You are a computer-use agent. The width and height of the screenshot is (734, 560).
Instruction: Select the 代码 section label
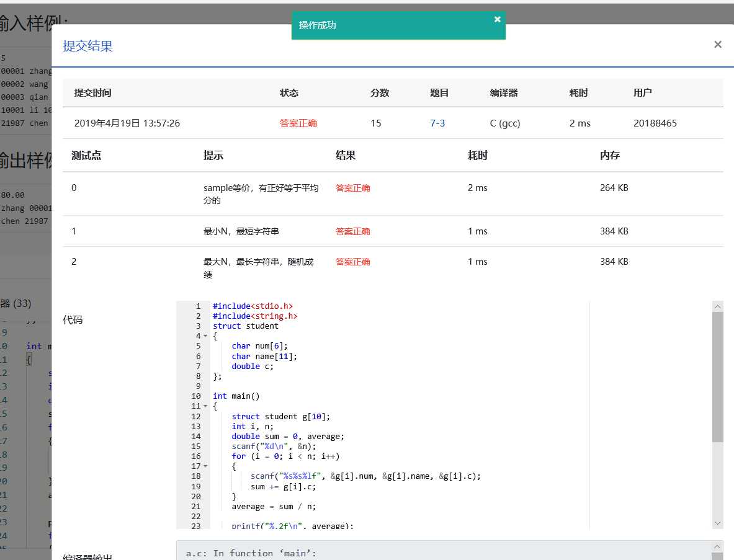73,319
